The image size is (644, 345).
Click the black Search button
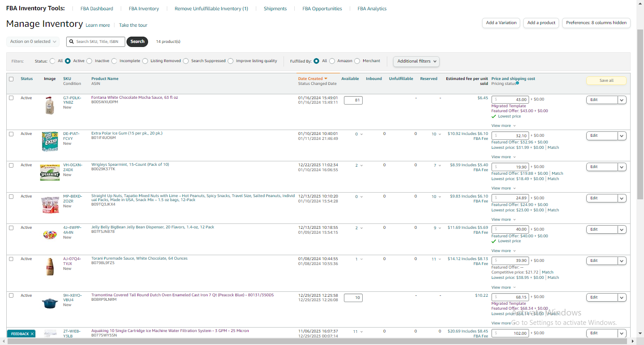tap(137, 42)
